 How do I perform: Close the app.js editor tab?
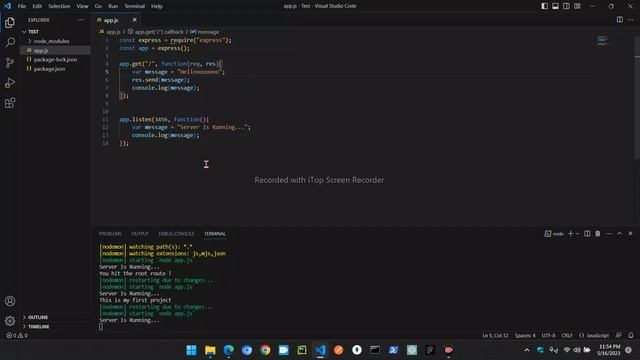click(135, 20)
